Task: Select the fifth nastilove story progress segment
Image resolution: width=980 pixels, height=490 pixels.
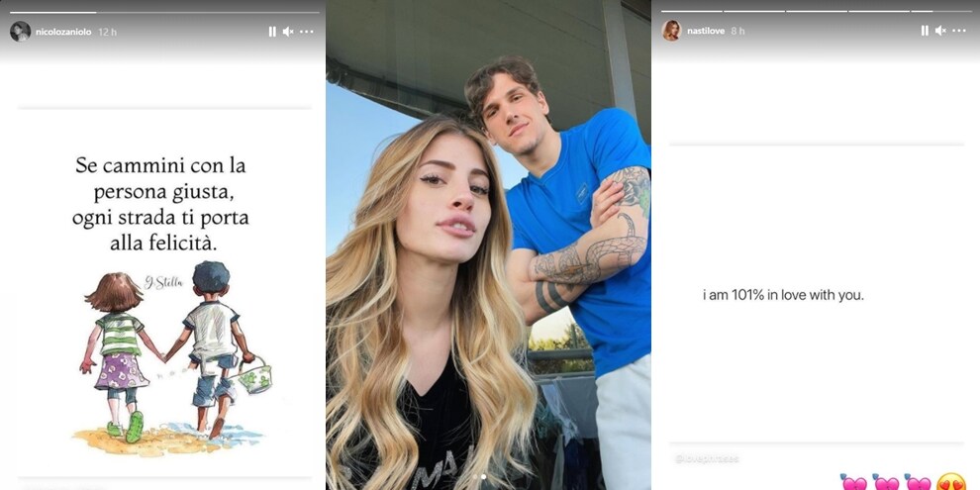Action: (941, 11)
